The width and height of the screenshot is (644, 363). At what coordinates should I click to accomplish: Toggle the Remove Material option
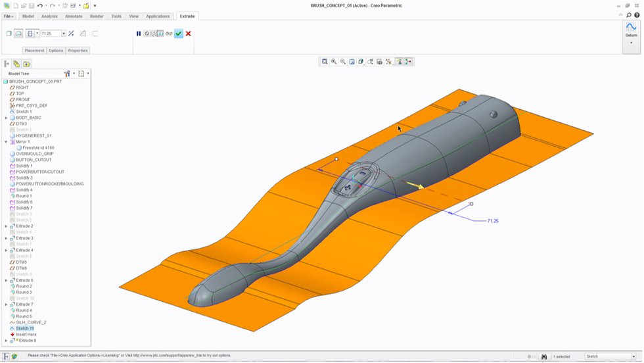point(83,34)
